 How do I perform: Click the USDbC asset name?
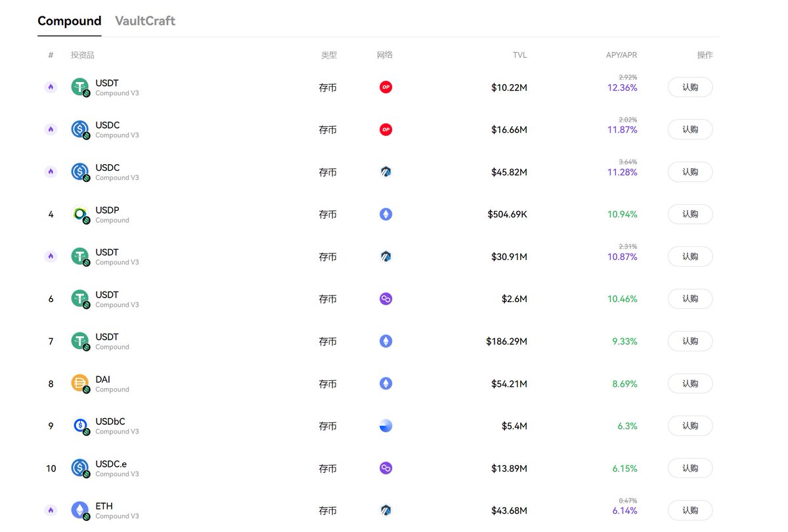110,422
